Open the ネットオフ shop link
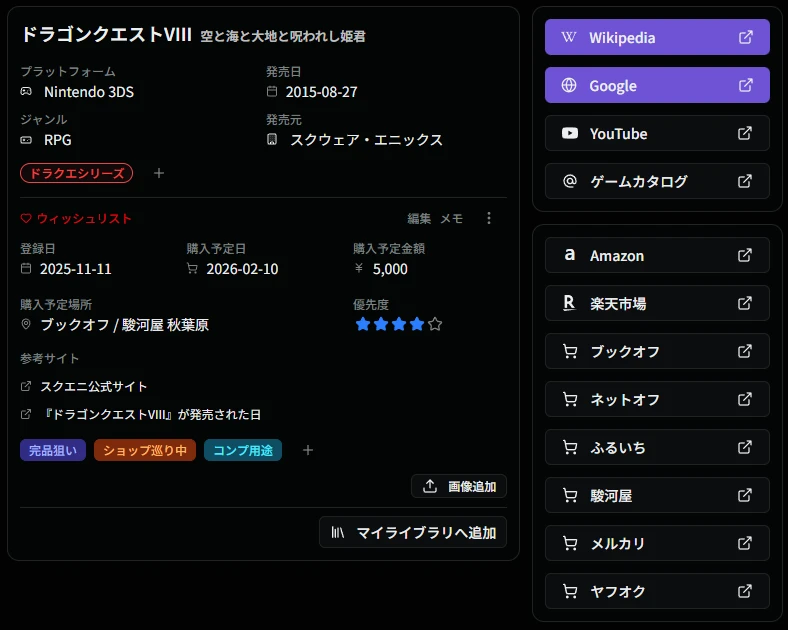The width and height of the screenshot is (788, 630). pyautogui.click(x=657, y=399)
